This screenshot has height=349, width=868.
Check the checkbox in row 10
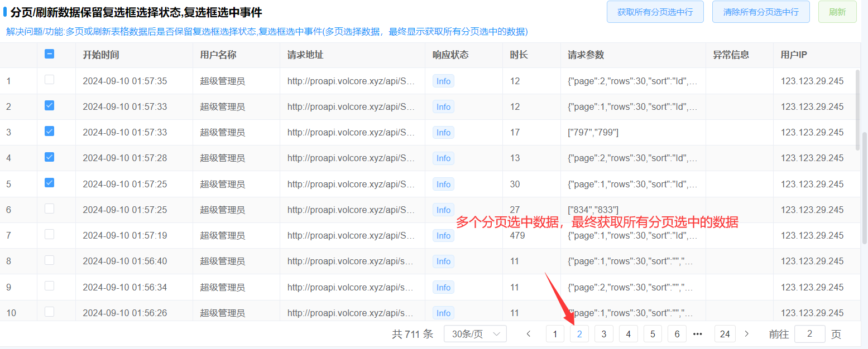49,312
